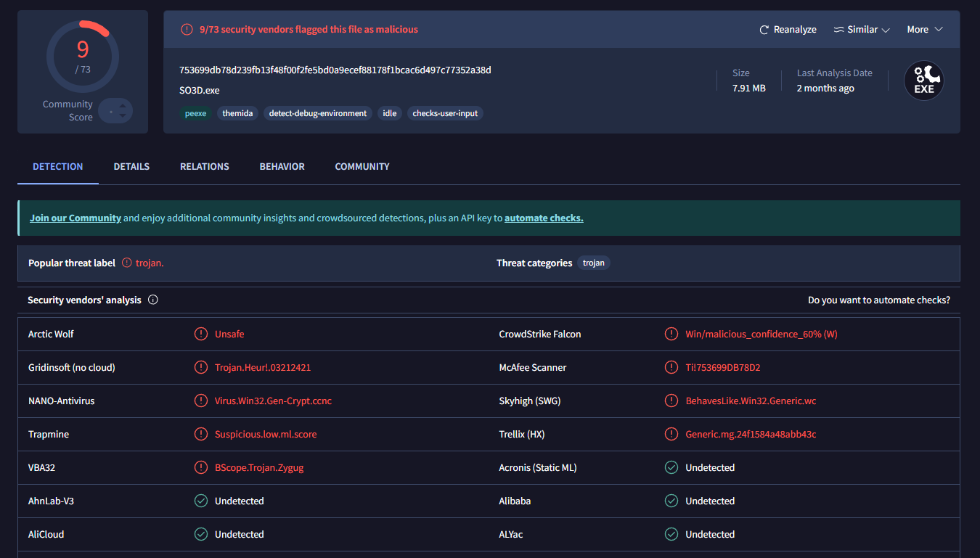Open the Community tab
980x558 pixels.
362,166
